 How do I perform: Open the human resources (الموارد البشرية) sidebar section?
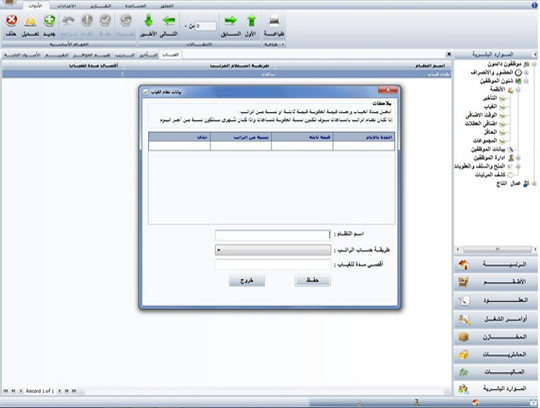tap(495, 389)
